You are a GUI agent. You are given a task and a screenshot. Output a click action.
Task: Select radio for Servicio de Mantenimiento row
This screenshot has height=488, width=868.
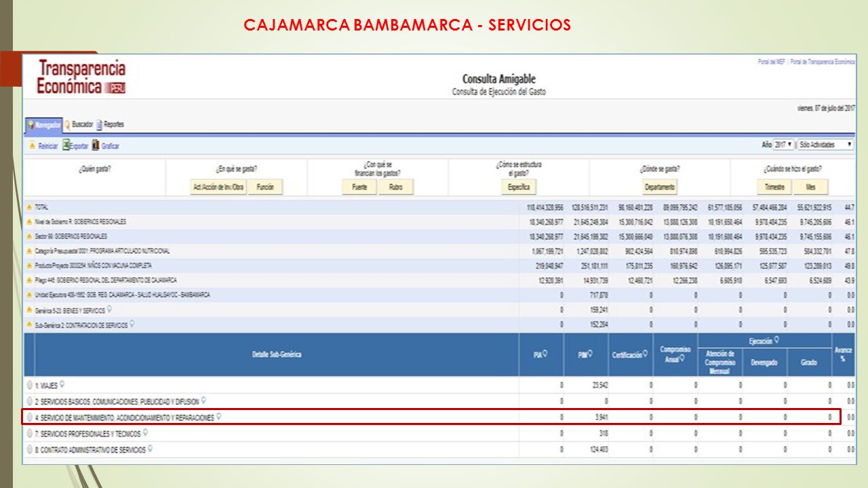30,418
